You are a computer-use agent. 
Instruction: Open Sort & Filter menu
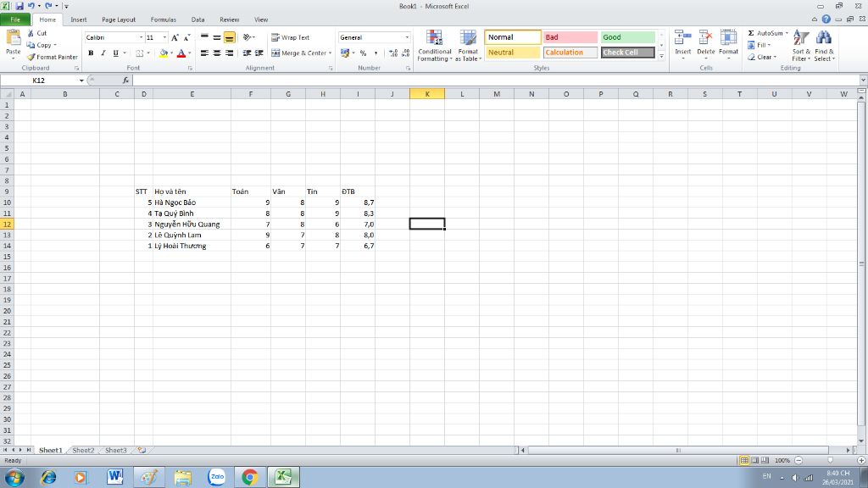coord(801,46)
